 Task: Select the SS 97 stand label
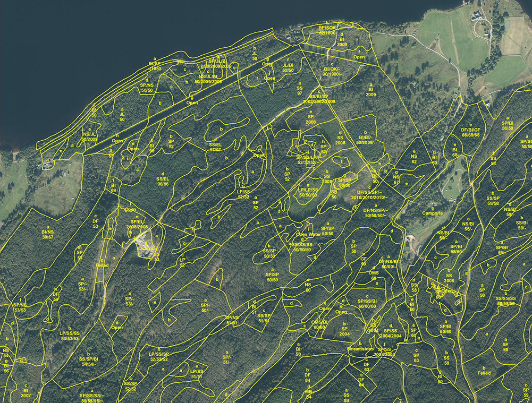300,90
